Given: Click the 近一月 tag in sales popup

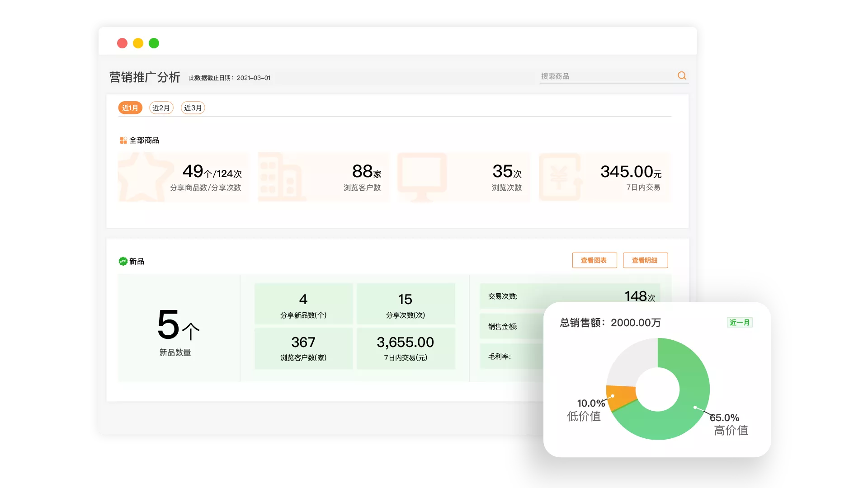Looking at the screenshot, I should [x=740, y=322].
